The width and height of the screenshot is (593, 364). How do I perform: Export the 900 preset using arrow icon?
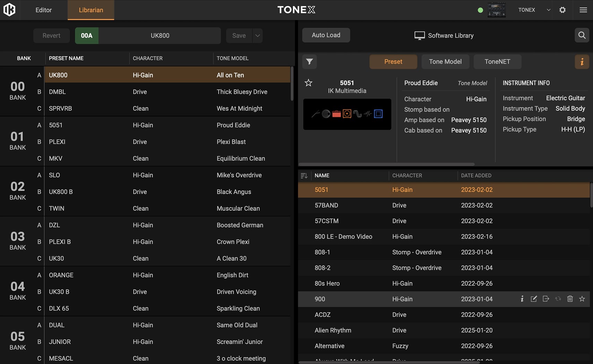pos(546,299)
